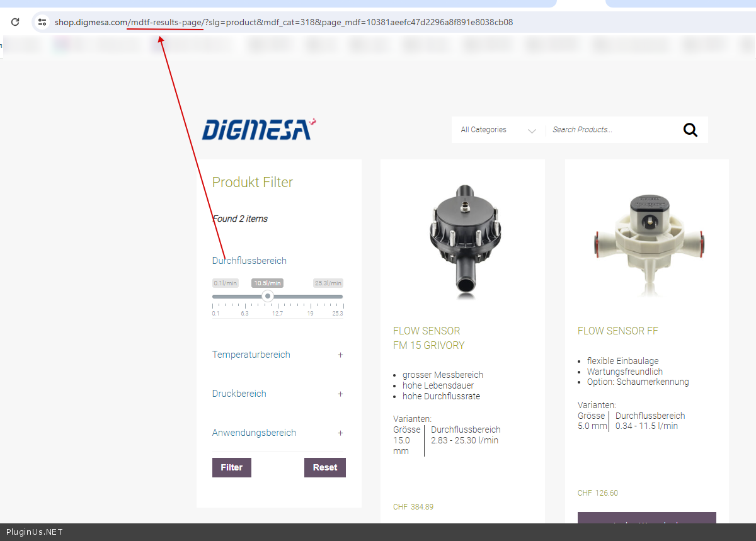Expand the Druckbereich plus icon
756x541 pixels.
click(x=340, y=394)
